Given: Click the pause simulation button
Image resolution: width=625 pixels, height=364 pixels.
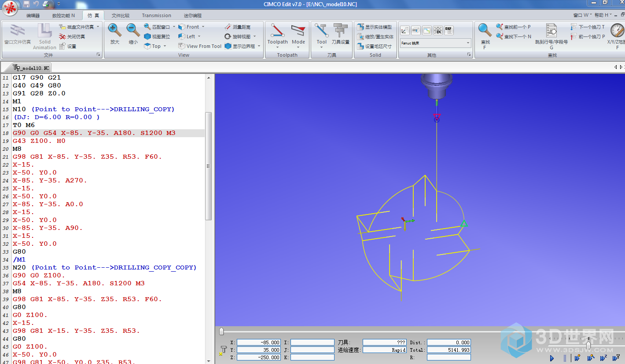Looking at the screenshot, I should [565, 358].
